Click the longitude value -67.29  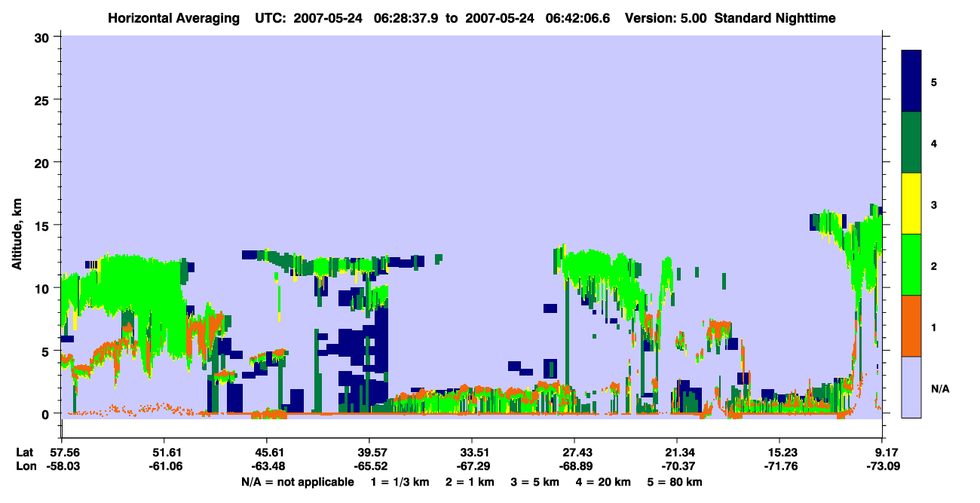point(472,466)
